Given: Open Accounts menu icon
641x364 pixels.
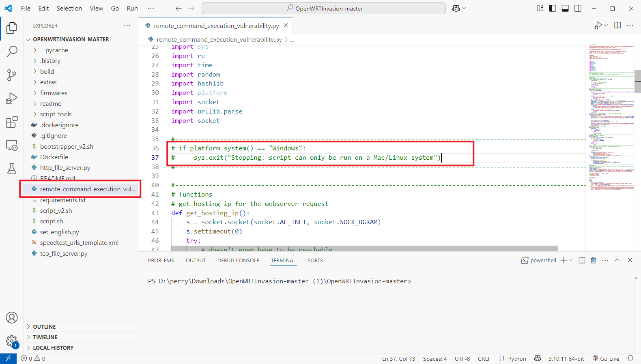Looking at the screenshot, I should pyautogui.click(x=12, y=318).
